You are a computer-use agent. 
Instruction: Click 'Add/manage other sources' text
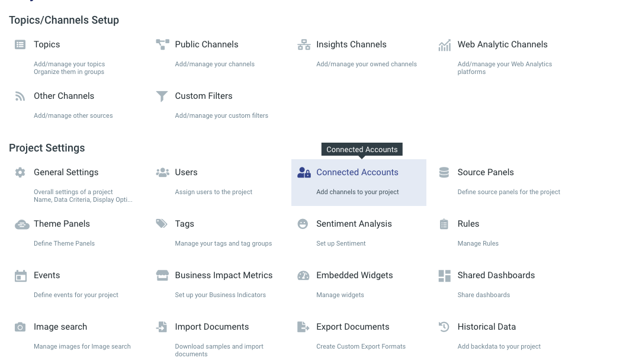pos(73,115)
